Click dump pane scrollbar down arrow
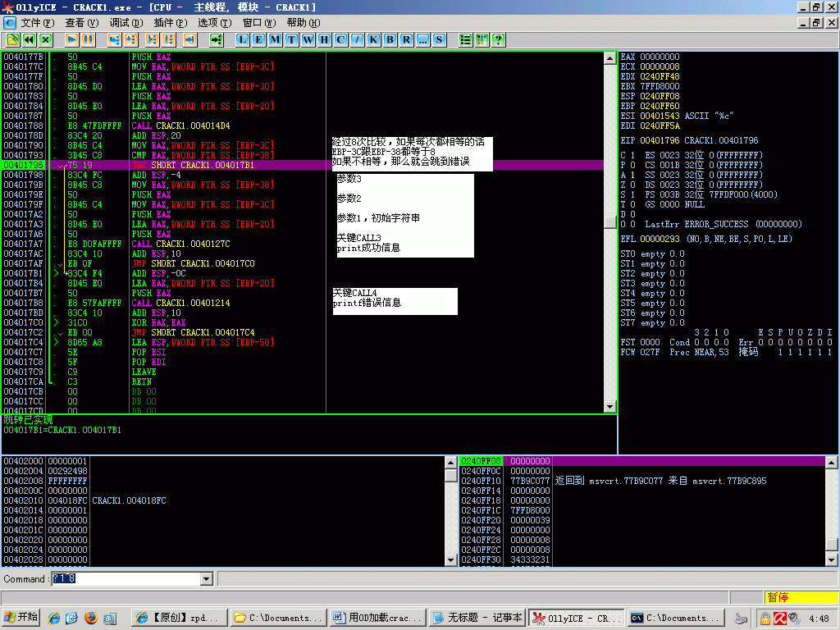This screenshot has width=840, height=630. click(x=451, y=559)
